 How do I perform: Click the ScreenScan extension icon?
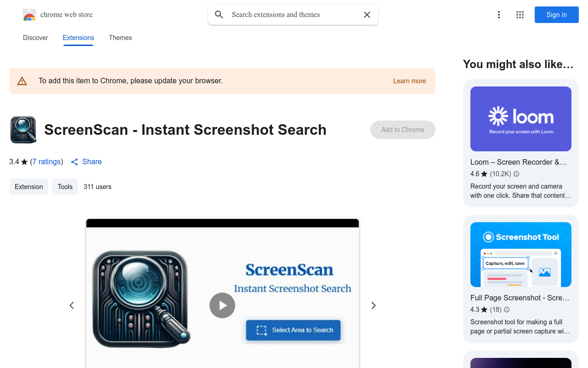coord(23,130)
